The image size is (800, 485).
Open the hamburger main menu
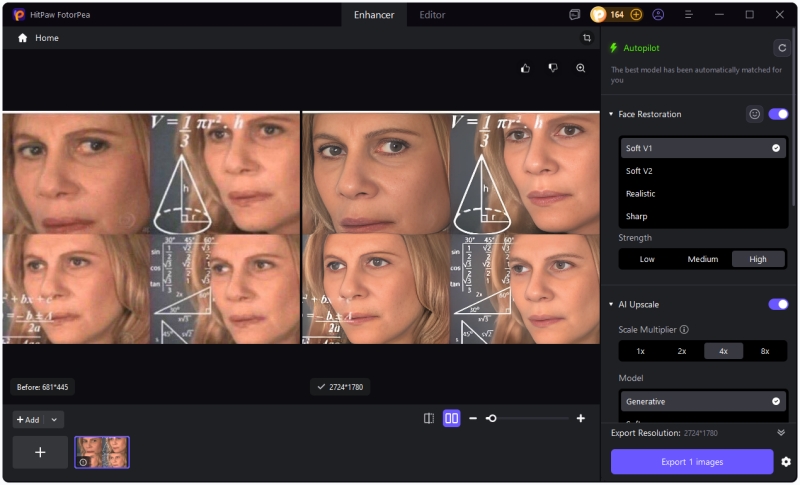pyautogui.click(x=688, y=15)
